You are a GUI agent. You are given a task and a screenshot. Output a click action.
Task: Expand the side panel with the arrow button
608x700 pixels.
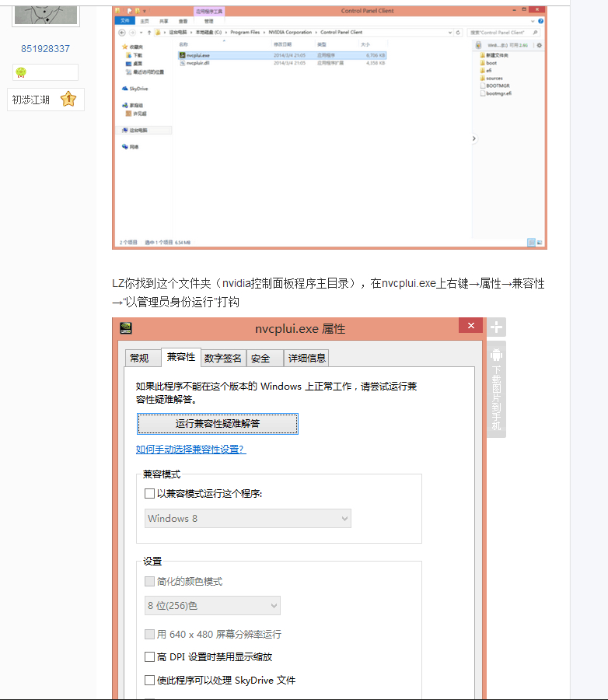(x=474, y=138)
